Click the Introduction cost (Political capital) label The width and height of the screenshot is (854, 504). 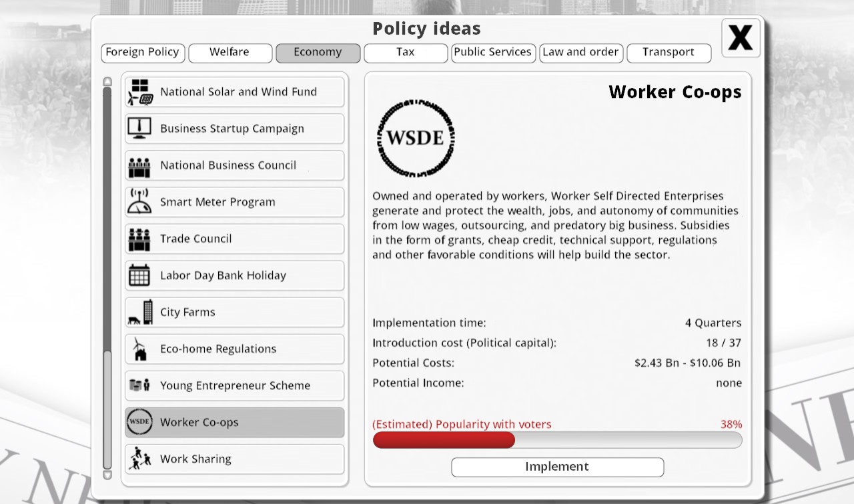tap(464, 343)
